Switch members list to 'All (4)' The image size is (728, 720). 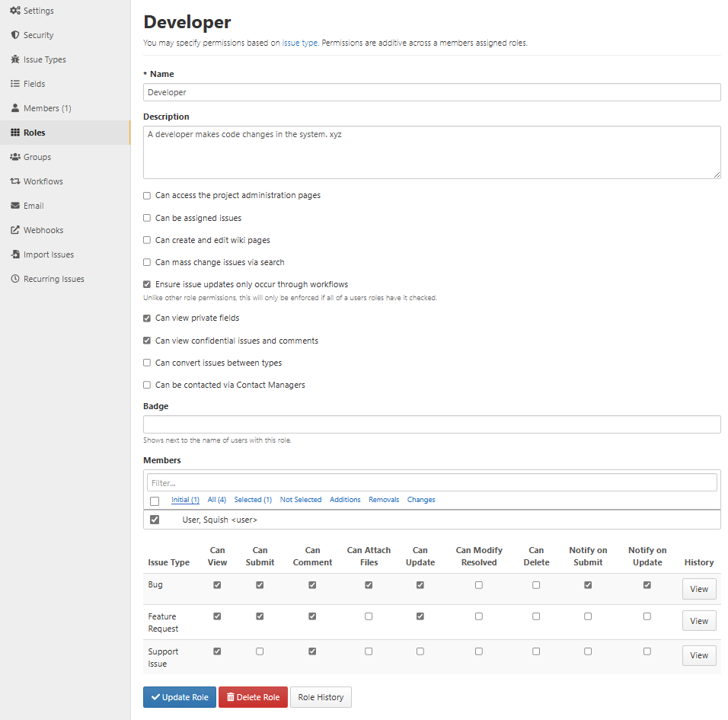coord(217,500)
